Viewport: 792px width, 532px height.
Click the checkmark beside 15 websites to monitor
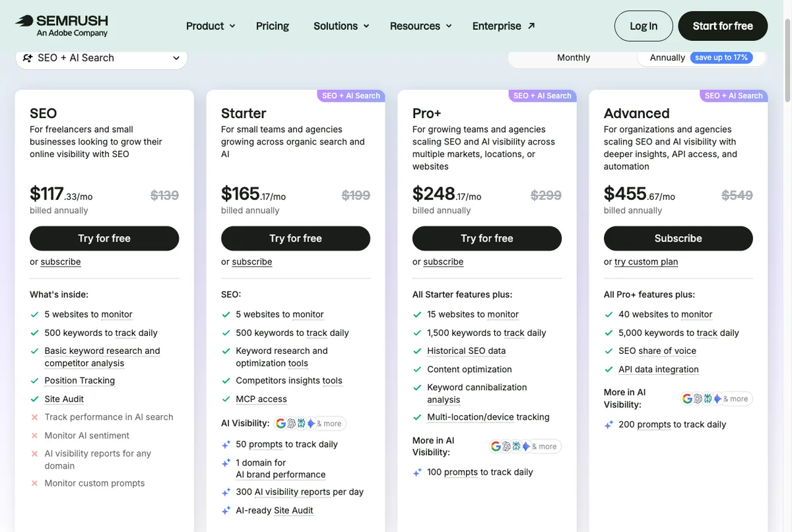[417, 314]
